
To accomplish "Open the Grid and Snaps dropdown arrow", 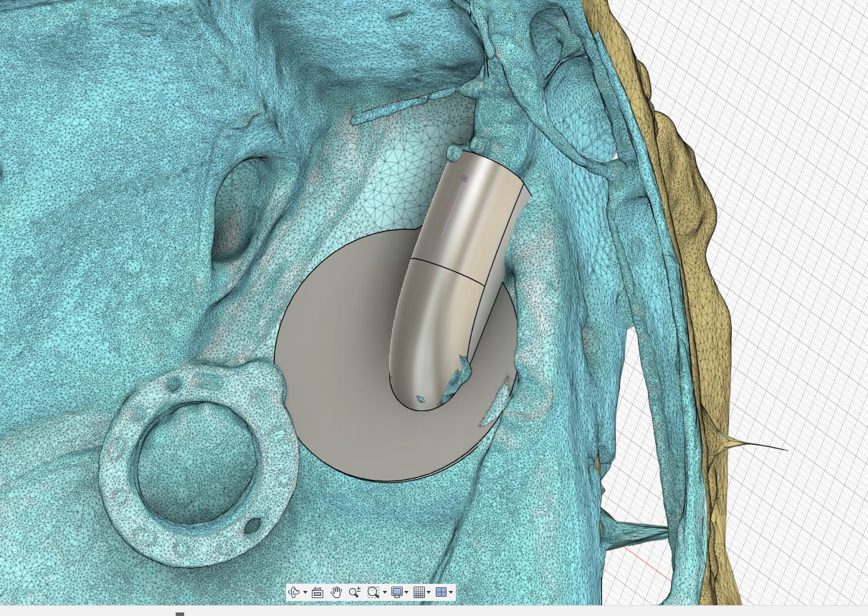I will [429, 592].
